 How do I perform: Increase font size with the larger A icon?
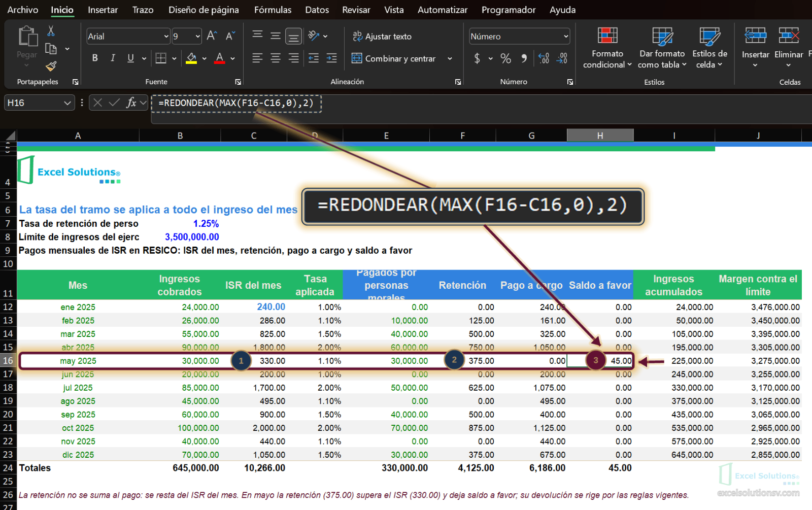point(212,36)
